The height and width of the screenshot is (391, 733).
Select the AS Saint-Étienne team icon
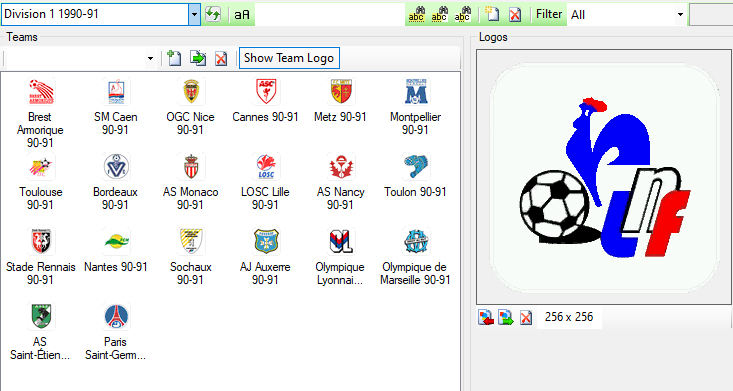click(41, 316)
